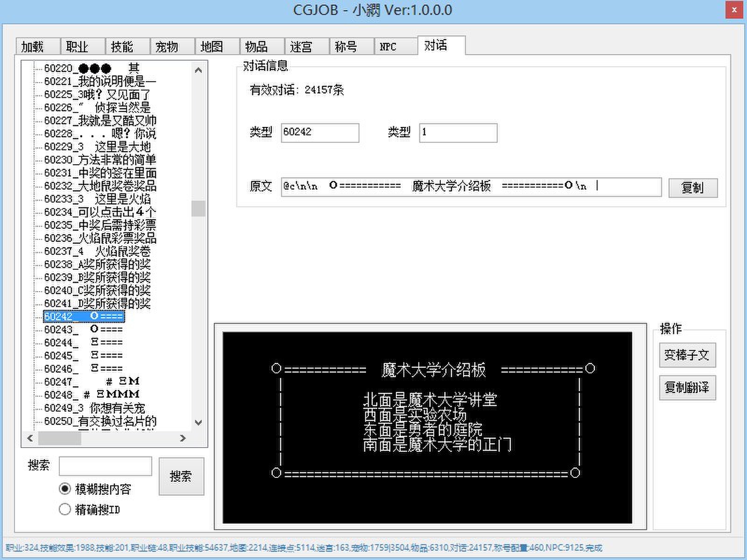Select tree item 60243 in the list
Viewport: 747px width, 560px height.
(84, 329)
